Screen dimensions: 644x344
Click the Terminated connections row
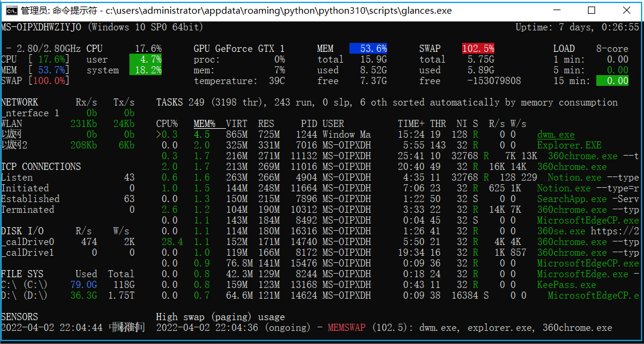pyautogui.click(x=68, y=209)
